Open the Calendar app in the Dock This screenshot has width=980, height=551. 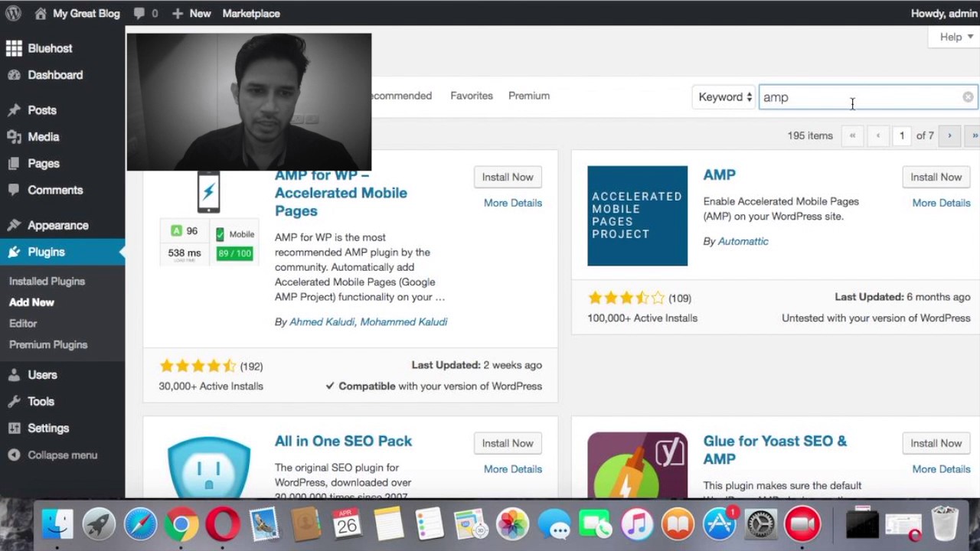tap(347, 525)
